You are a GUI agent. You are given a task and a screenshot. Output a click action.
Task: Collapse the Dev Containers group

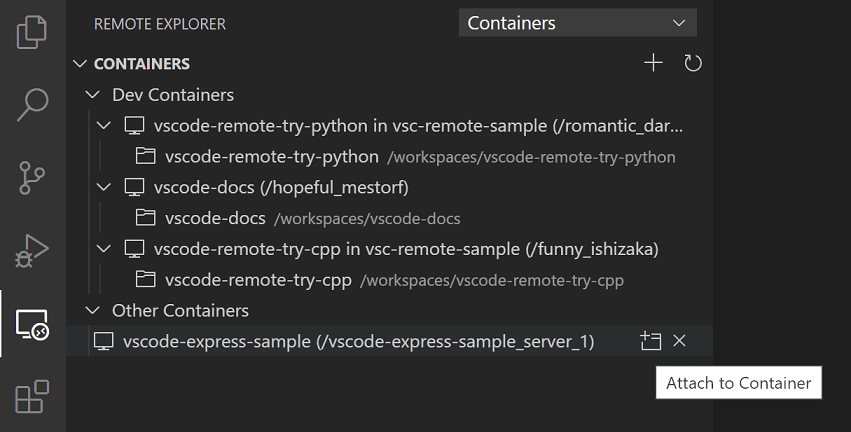tap(93, 95)
